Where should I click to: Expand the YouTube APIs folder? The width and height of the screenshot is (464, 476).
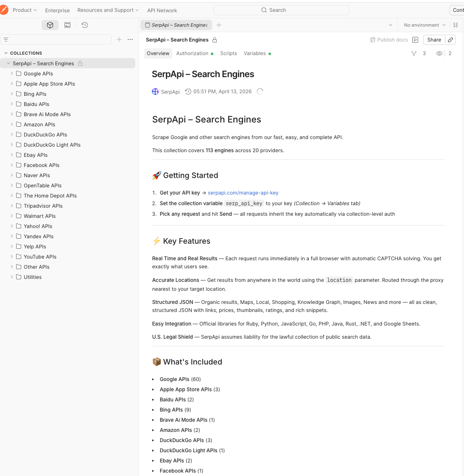12,256
